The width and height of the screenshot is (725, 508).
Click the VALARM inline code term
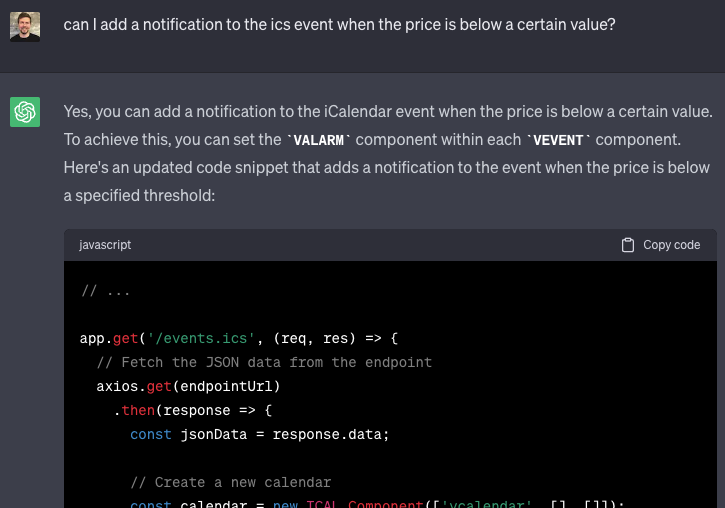(x=323, y=140)
